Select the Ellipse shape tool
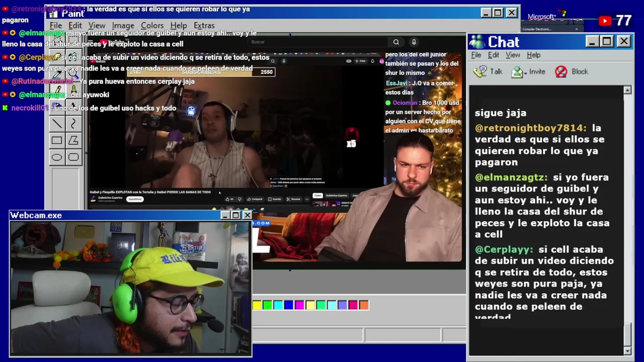Viewport: 644px width, 362px height. pos(57,157)
